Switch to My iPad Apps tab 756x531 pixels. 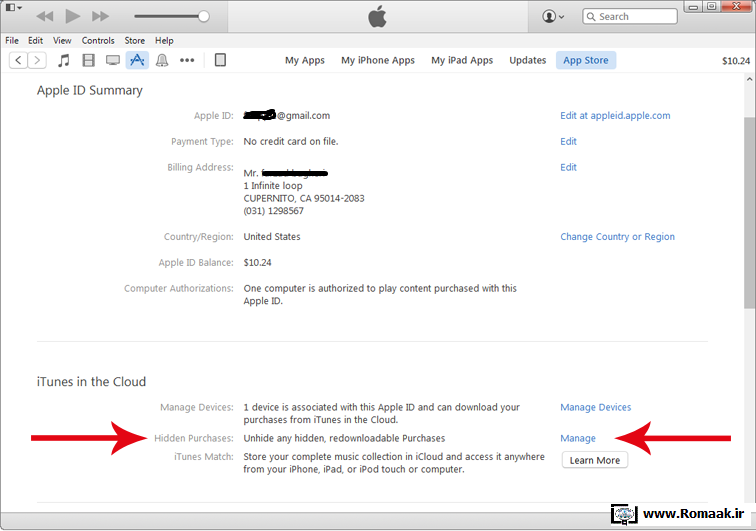(462, 60)
